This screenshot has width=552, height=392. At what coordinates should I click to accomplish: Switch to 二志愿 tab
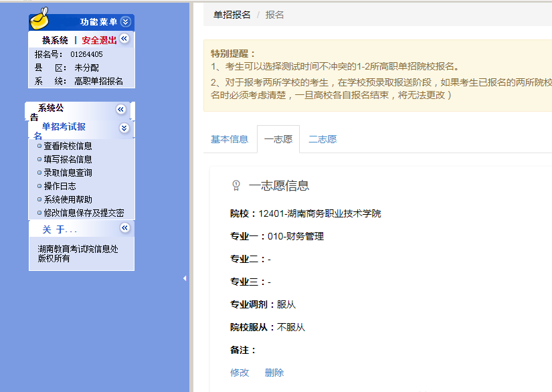pos(323,139)
